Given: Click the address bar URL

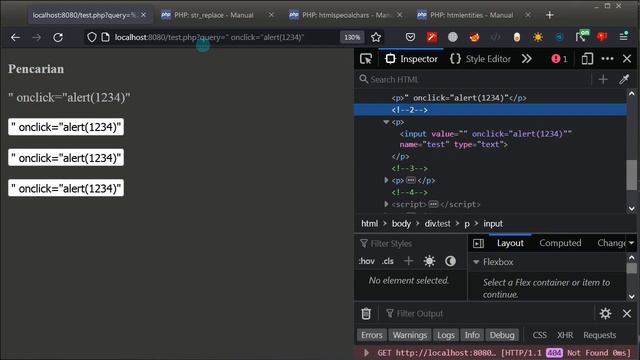Looking at the screenshot, I should pos(209,38).
